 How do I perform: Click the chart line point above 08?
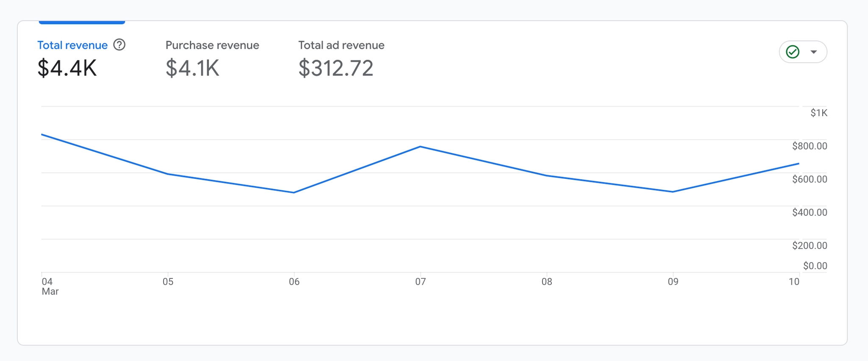[547, 175]
